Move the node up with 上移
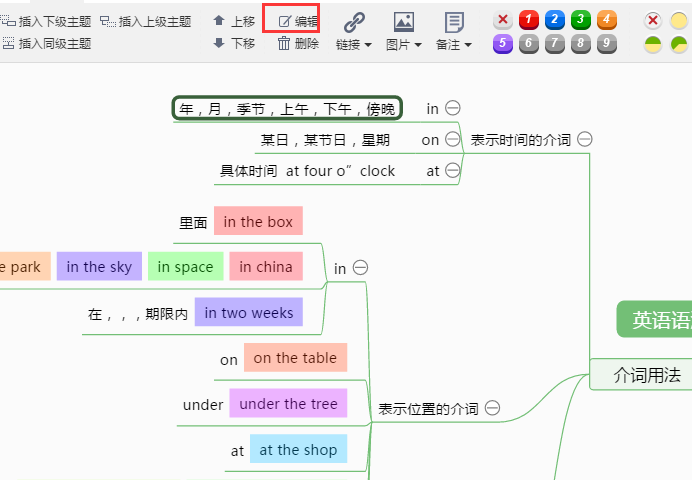The width and height of the screenshot is (692, 480). coord(234,21)
